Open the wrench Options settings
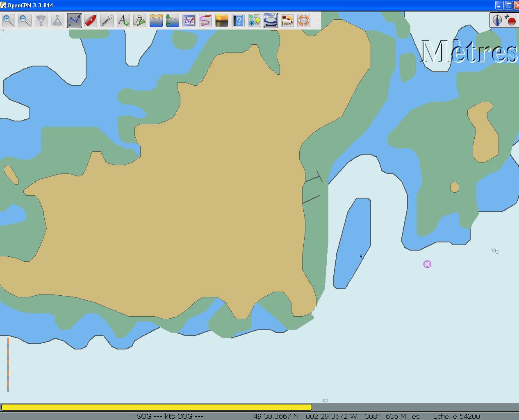The width and height of the screenshot is (519, 420). click(x=107, y=21)
